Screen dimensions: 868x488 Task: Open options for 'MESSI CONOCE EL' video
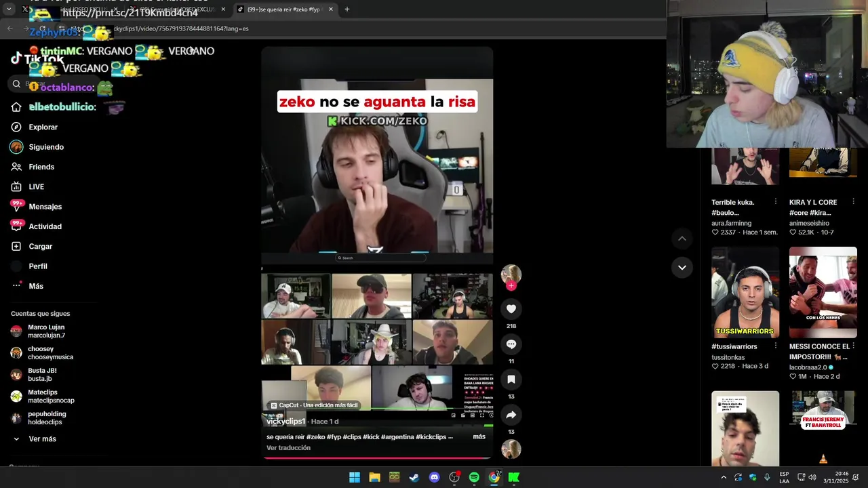click(x=854, y=346)
